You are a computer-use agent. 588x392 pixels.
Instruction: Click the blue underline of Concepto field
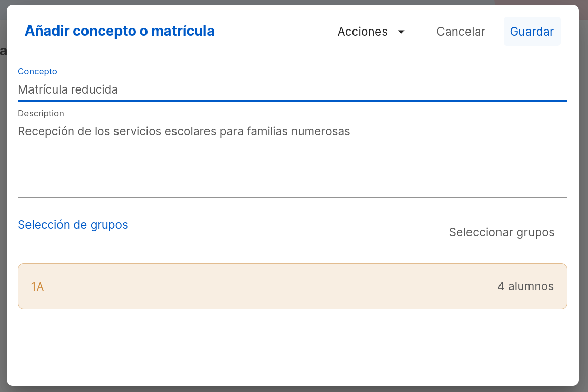[x=292, y=101]
